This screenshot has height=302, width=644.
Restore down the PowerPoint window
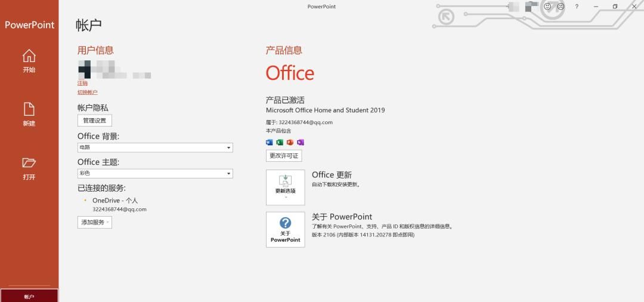pyautogui.click(x=615, y=7)
